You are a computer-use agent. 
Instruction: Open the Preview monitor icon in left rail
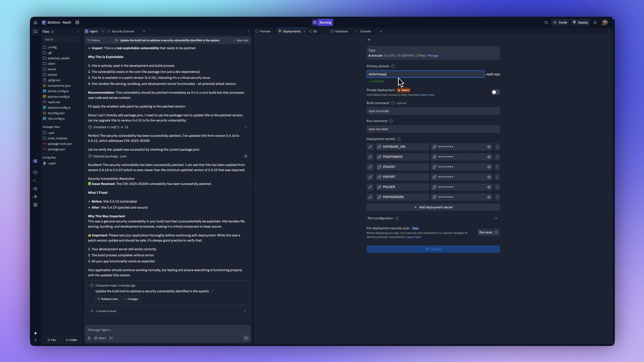pyautogui.click(x=35, y=172)
